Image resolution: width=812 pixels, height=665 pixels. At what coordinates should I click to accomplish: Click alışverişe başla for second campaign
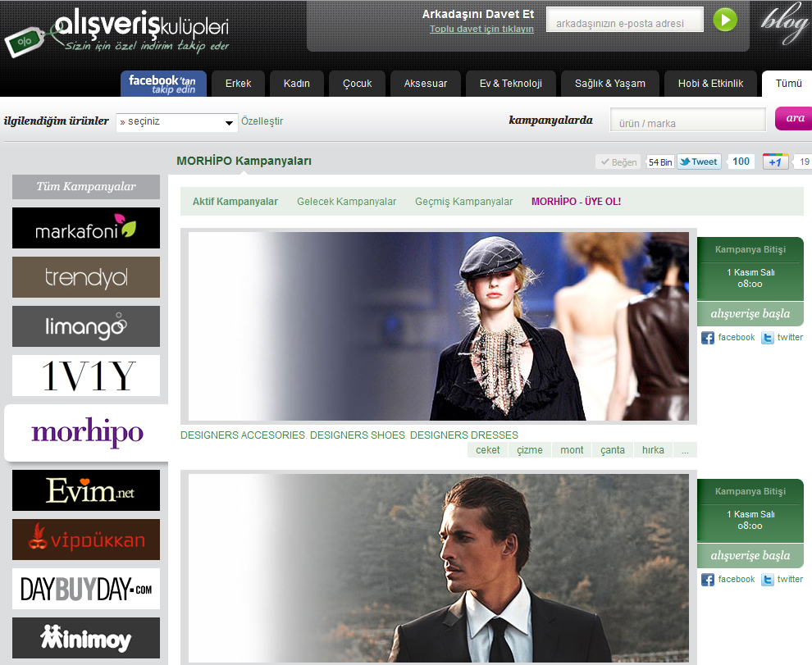coord(750,555)
